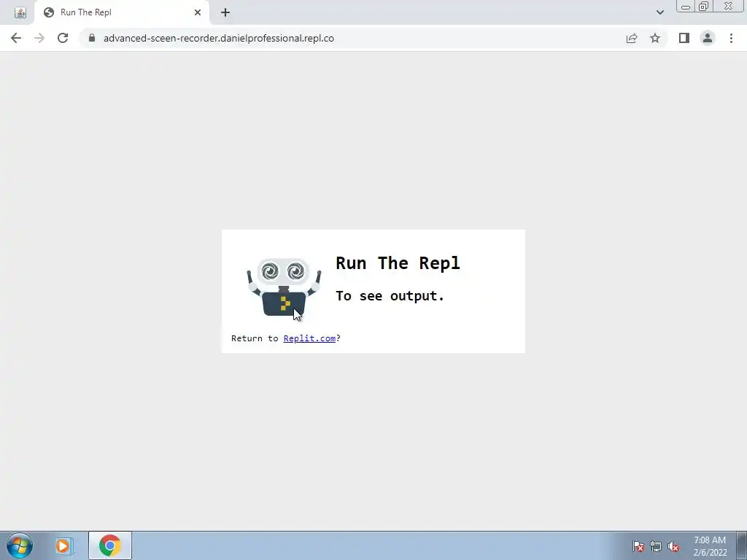Click the Java icon pinned tab
Screen dimensions: 747x560
pyautogui.click(x=20, y=12)
